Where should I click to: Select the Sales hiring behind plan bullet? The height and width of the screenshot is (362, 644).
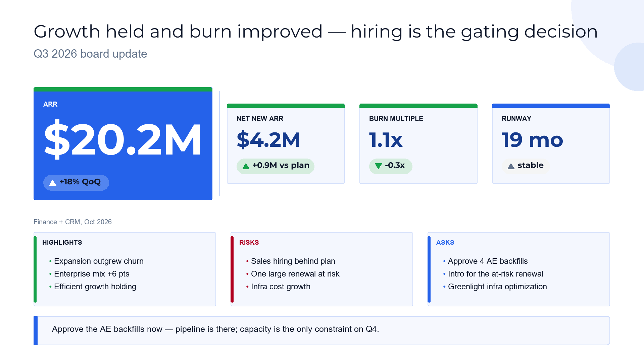point(293,261)
